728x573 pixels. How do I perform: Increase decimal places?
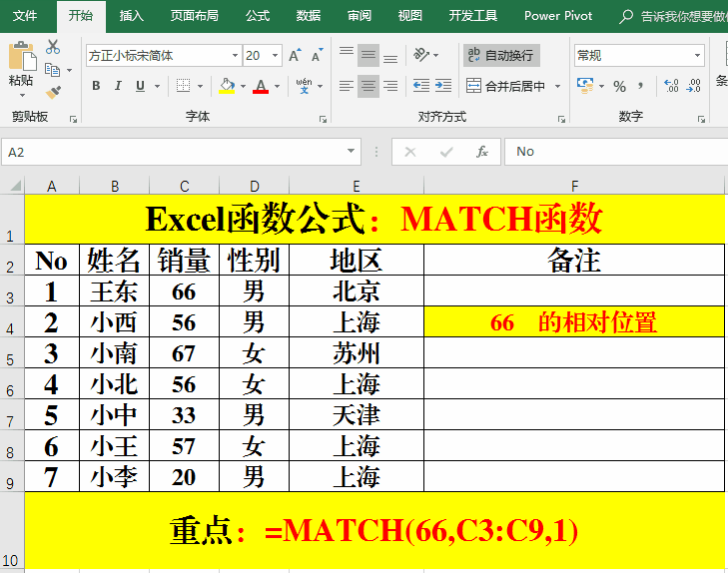coord(671,86)
